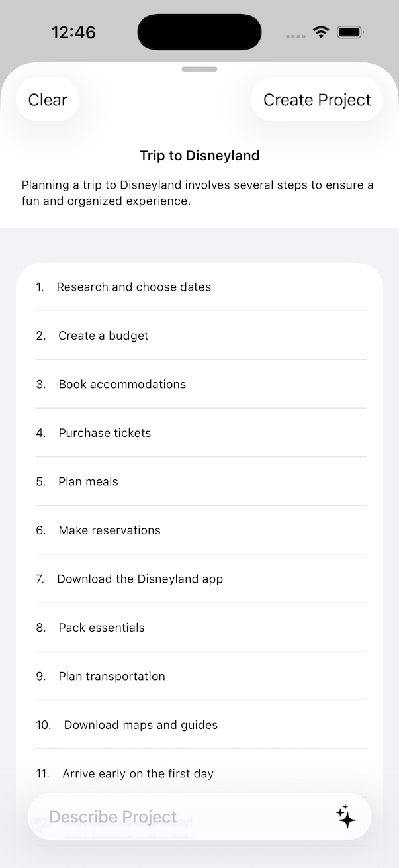Click the Trip to Disneyland title
The image size is (399, 868).
coord(199,156)
